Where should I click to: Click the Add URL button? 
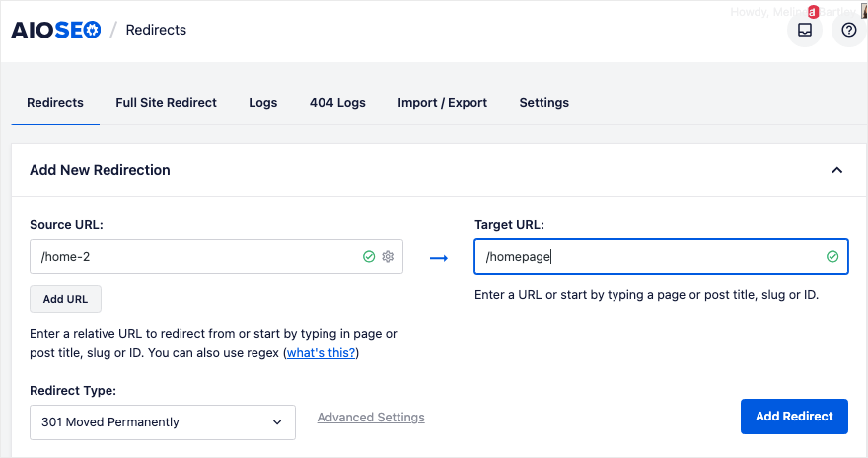(x=65, y=299)
